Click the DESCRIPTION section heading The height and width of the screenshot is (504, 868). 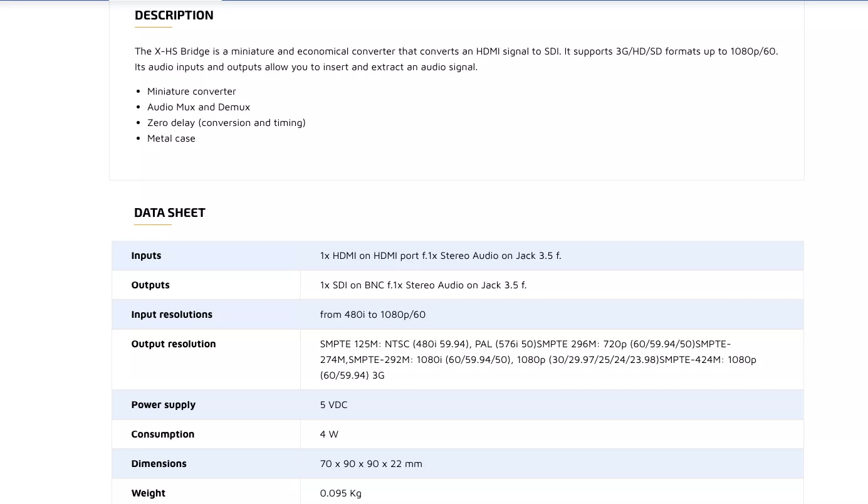click(x=174, y=16)
